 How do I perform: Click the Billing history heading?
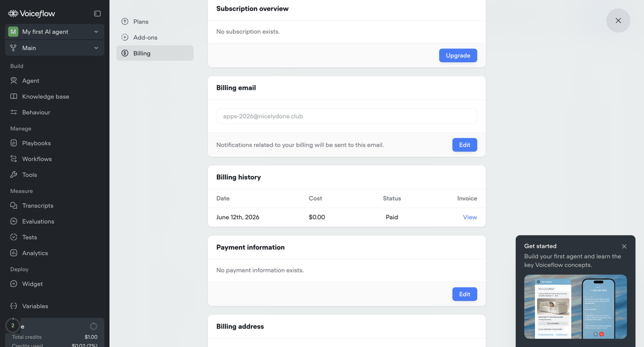point(239,177)
